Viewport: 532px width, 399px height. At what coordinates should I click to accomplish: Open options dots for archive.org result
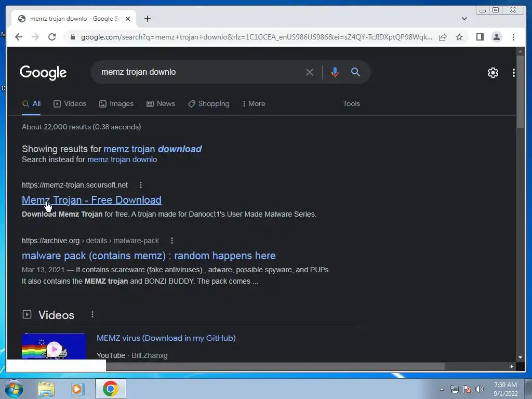[x=172, y=241]
